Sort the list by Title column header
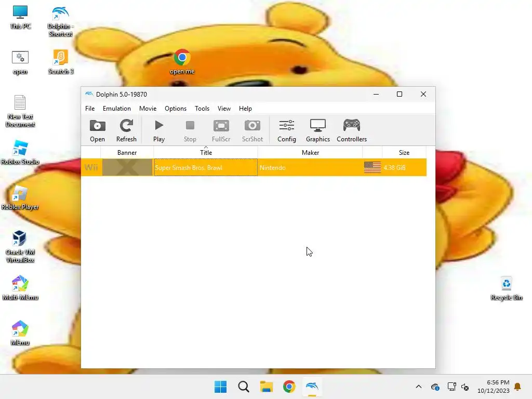The width and height of the screenshot is (532, 399). point(206,153)
